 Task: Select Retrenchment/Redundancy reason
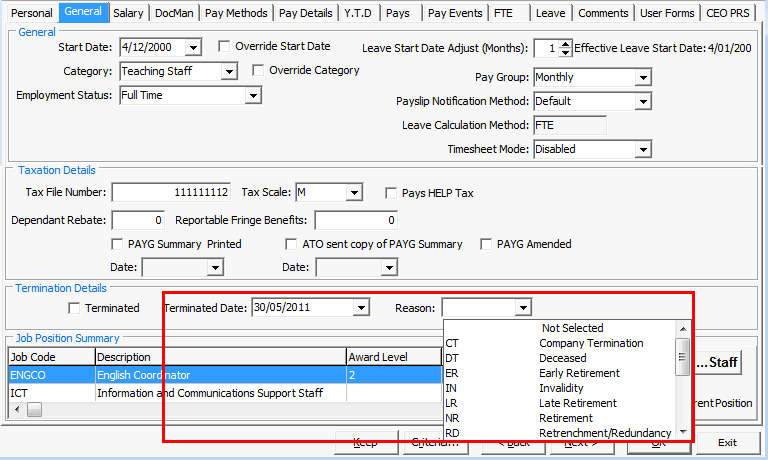pos(559,434)
